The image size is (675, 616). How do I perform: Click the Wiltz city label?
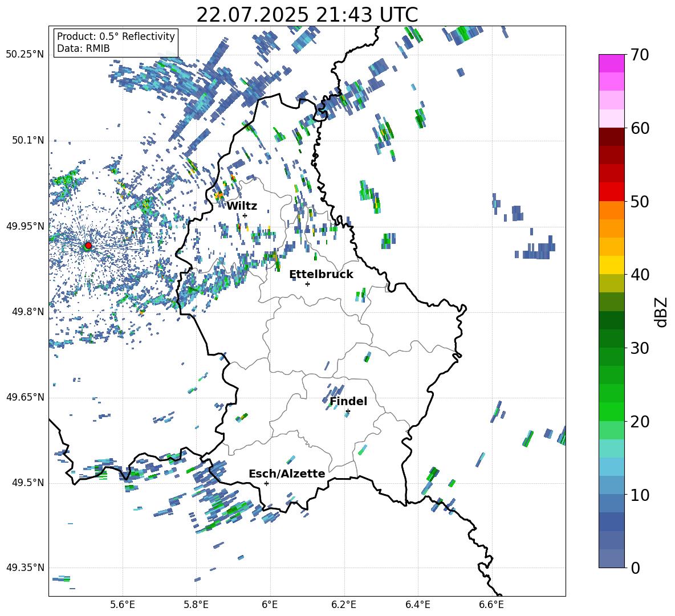point(242,206)
